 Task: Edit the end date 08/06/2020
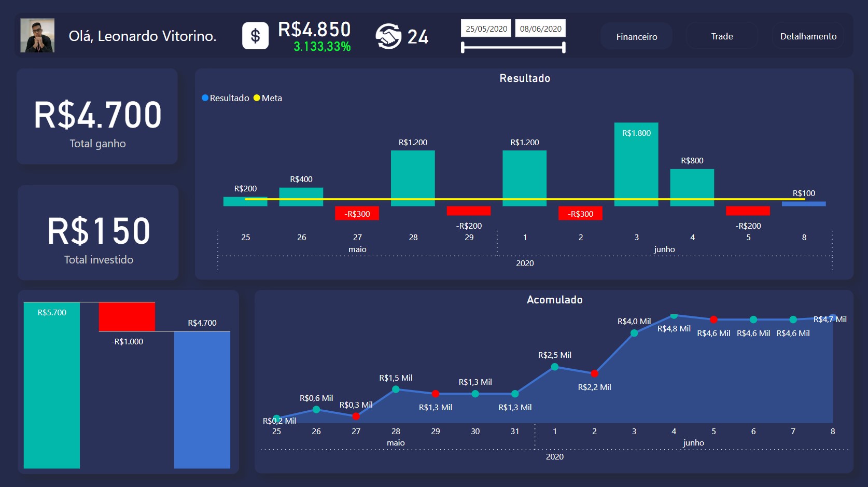pos(540,29)
